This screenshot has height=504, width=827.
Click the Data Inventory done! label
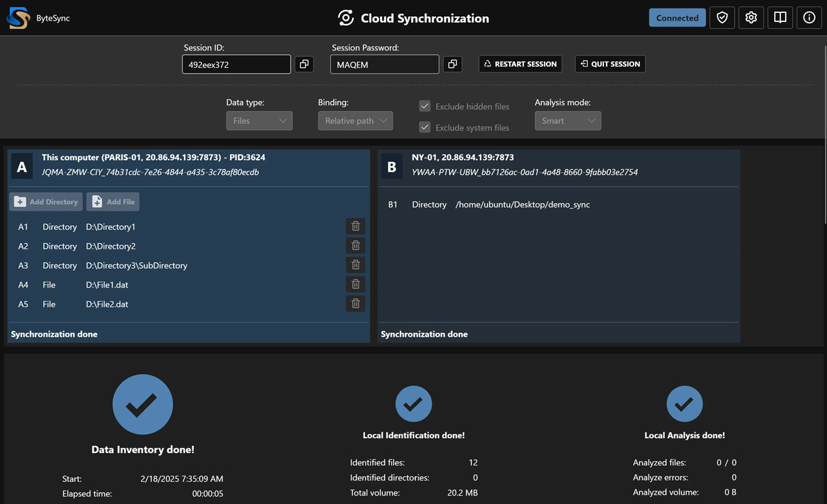[143, 450]
